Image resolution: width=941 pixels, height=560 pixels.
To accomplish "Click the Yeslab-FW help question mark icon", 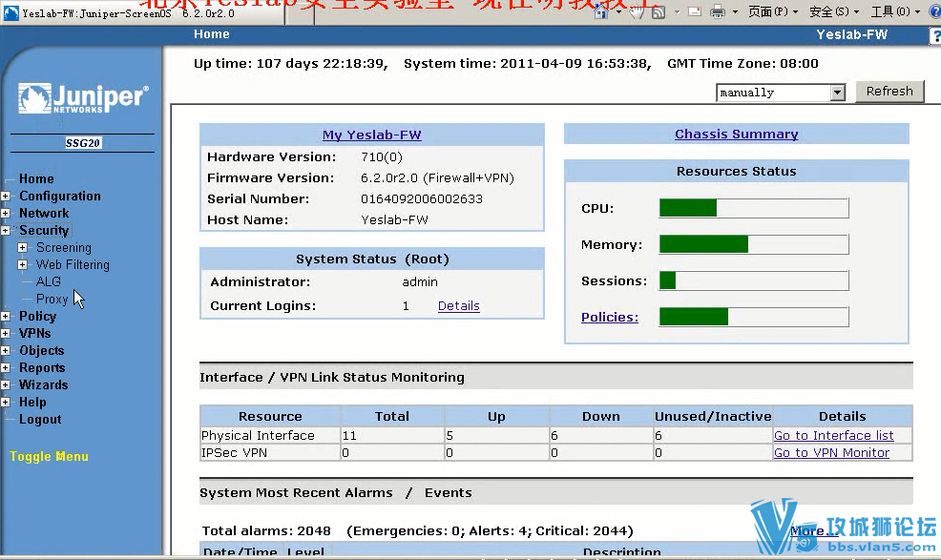I will click(935, 34).
